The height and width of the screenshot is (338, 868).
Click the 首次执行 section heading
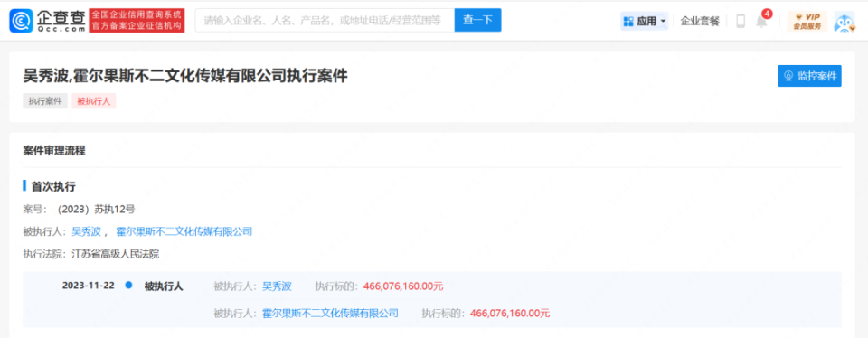53,187
